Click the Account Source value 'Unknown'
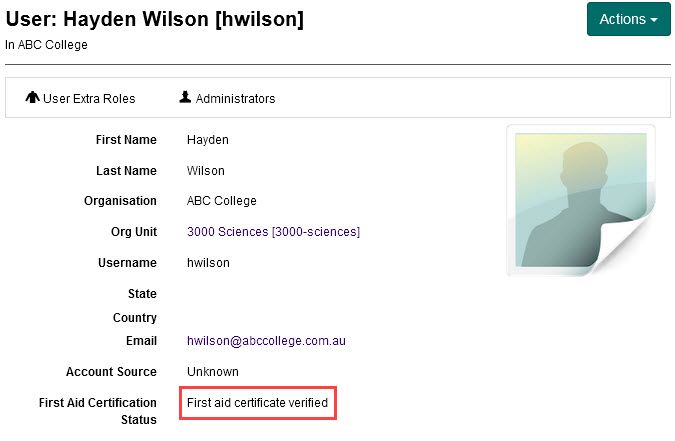 click(213, 372)
